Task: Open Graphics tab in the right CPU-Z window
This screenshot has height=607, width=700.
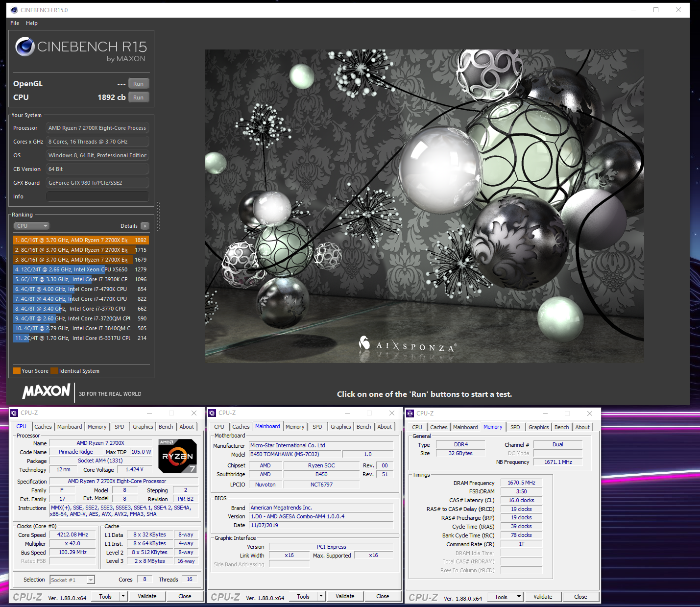Action: (x=539, y=427)
